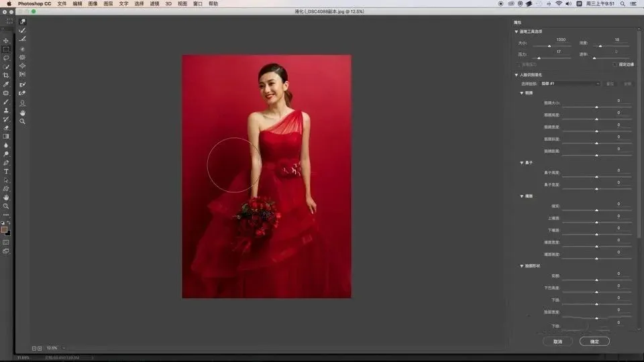644x362 pixels.
Task: Select the Liquify Hand tool
Action: (x=23, y=113)
